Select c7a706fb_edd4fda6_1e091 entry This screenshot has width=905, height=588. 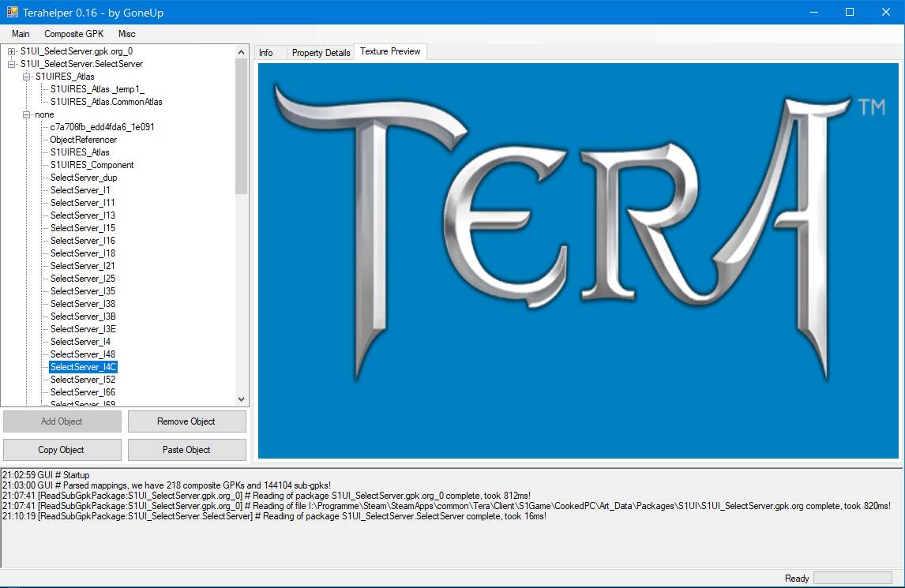tap(102, 127)
